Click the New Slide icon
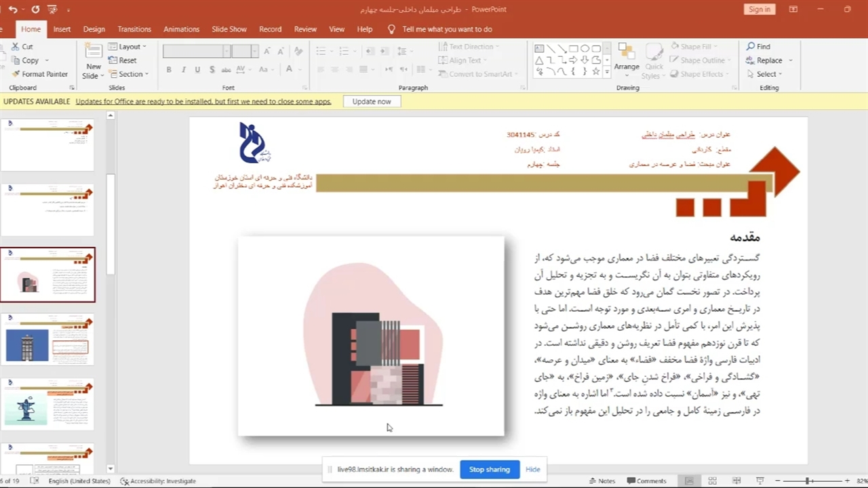The image size is (868, 488). point(94,52)
